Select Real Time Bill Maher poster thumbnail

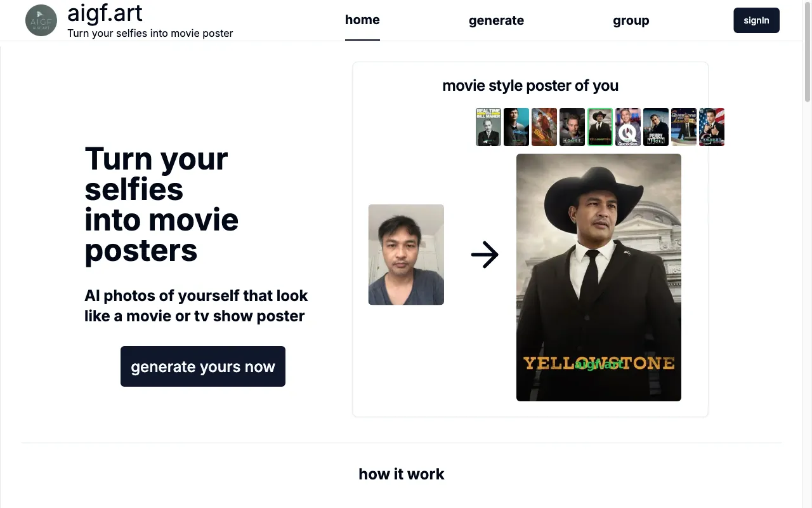[x=488, y=127]
